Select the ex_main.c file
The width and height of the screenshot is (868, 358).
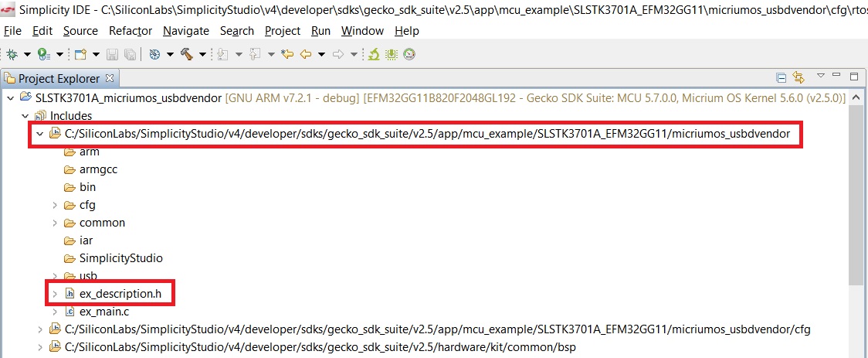(103, 312)
